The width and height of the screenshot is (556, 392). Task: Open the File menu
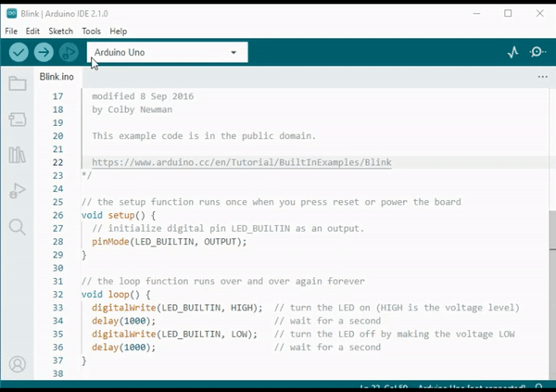[x=11, y=32]
